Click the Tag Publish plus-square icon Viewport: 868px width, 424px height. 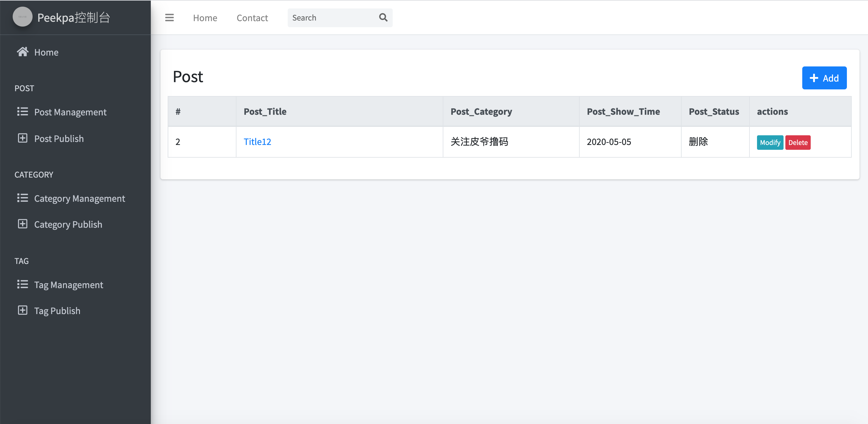(x=23, y=310)
